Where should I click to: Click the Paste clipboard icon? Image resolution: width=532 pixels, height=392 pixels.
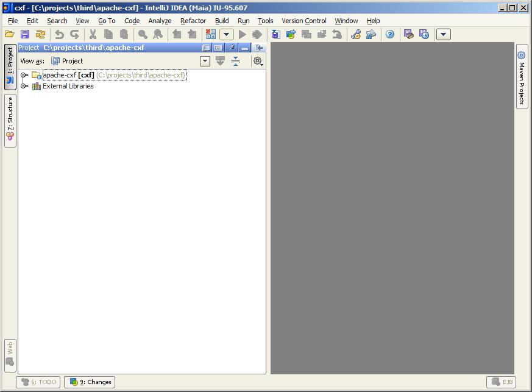point(124,34)
